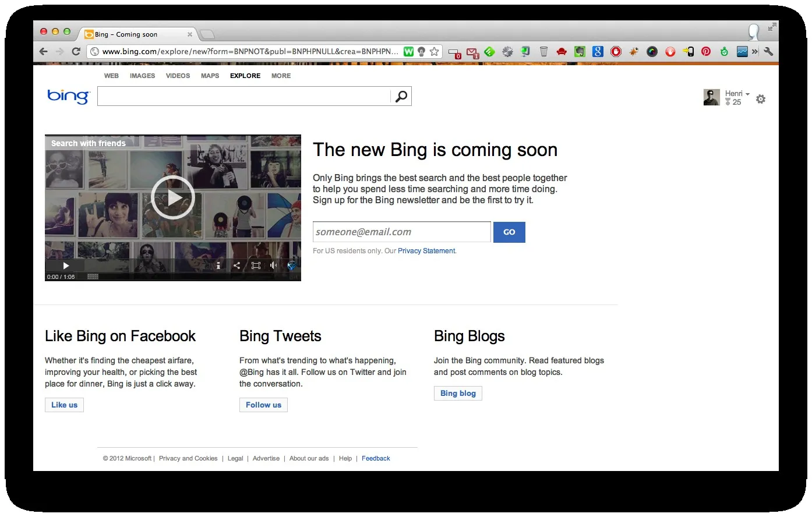This screenshot has height=517, width=812.
Task: Switch to IMAGES search
Action: 142,76
